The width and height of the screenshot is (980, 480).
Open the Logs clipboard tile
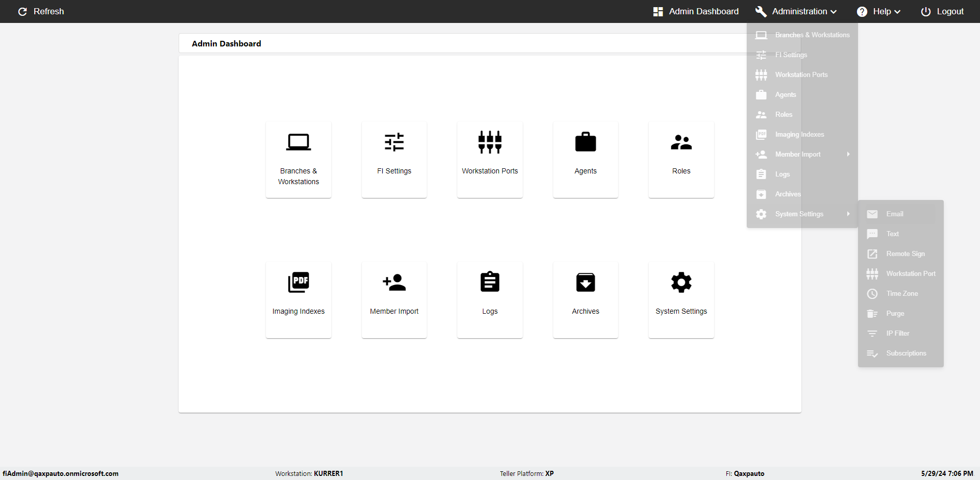click(x=490, y=300)
